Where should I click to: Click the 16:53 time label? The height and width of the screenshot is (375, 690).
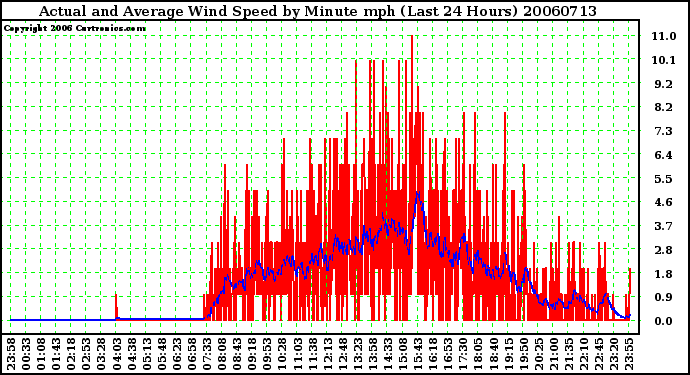[x=448, y=354]
